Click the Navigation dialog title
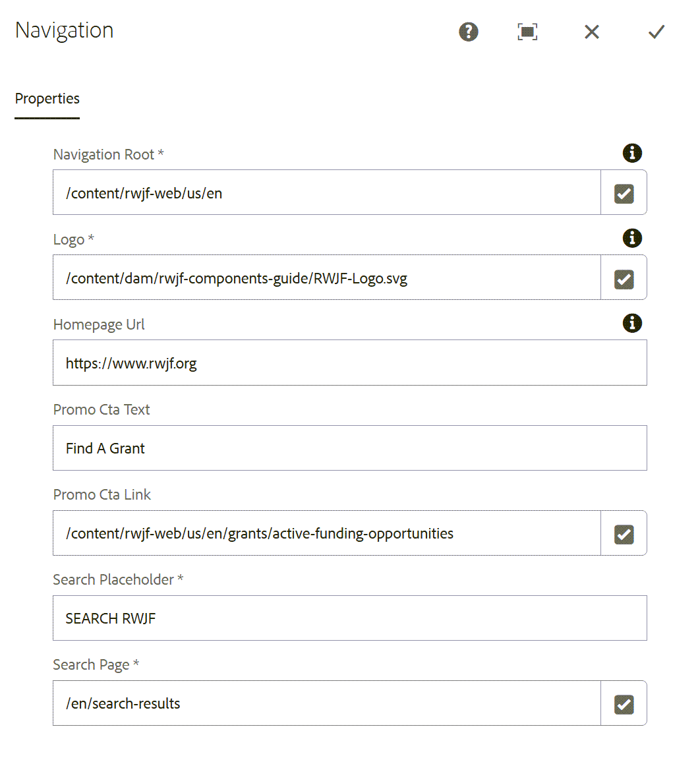700x762 pixels. pyautogui.click(x=64, y=30)
